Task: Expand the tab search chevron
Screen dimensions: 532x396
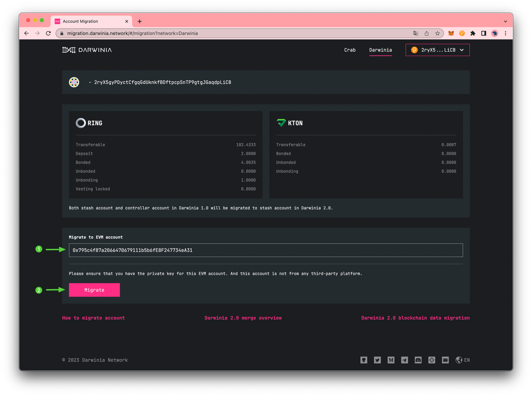Action: [x=505, y=21]
